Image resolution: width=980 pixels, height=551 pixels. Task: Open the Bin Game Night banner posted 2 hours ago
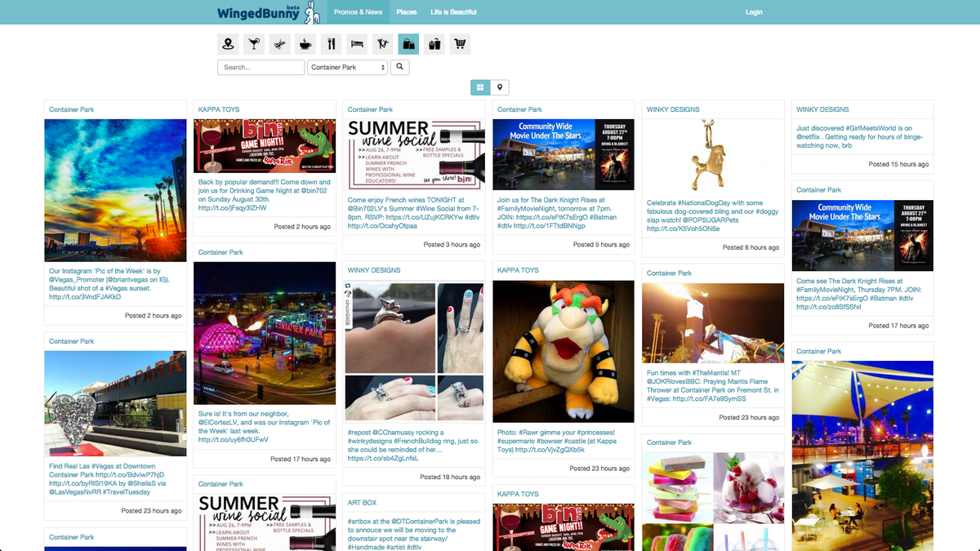[x=265, y=145]
